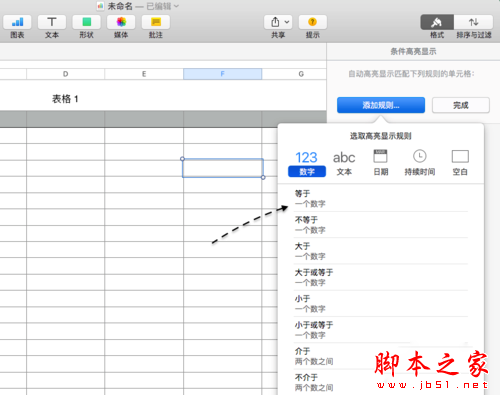The height and width of the screenshot is (396, 500).
Task: Select the 数字 number rule tab
Action: tap(307, 163)
